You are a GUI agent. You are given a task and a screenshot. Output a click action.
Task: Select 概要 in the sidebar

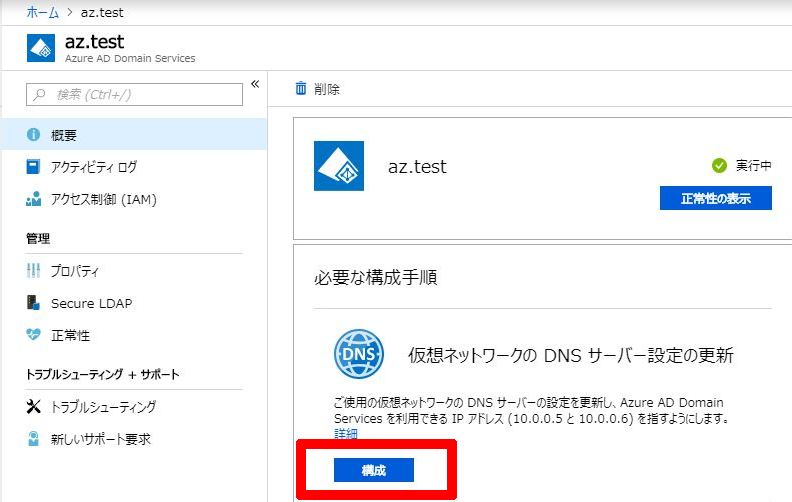pos(134,135)
